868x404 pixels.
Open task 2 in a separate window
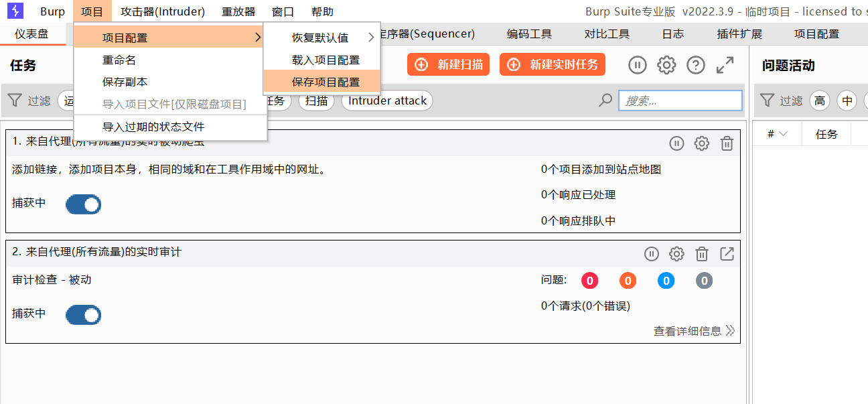(727, 254)
